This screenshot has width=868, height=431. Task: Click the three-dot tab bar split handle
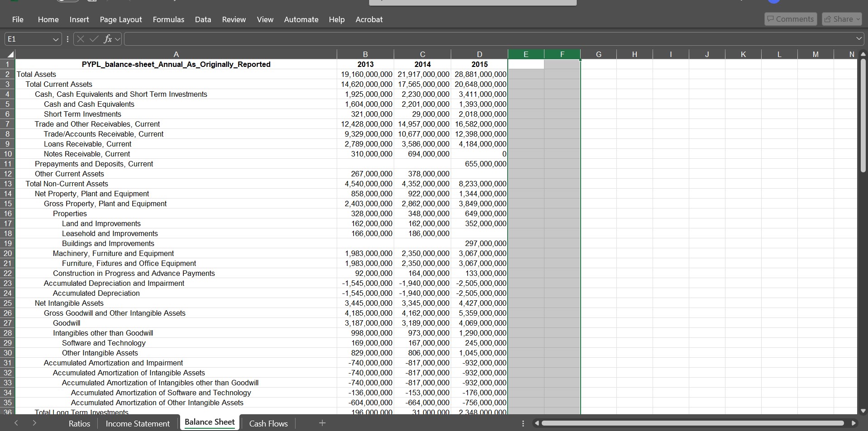point(523,423)
